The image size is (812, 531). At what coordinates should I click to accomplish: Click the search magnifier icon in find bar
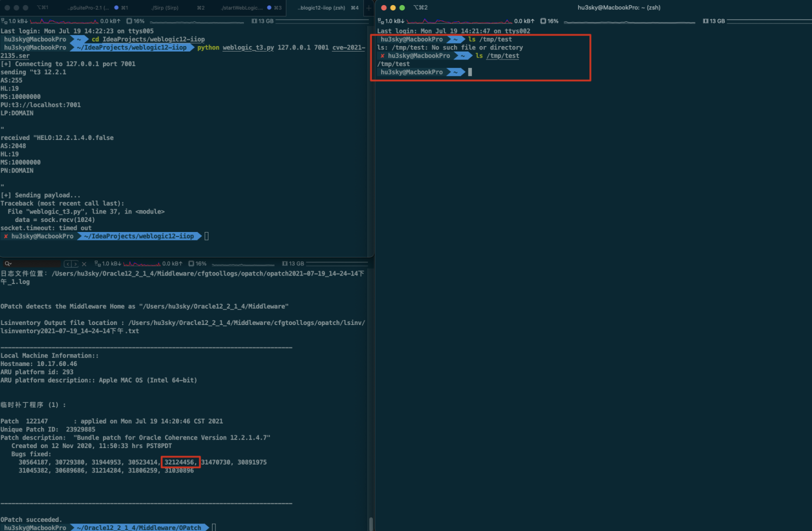point(8,263)
